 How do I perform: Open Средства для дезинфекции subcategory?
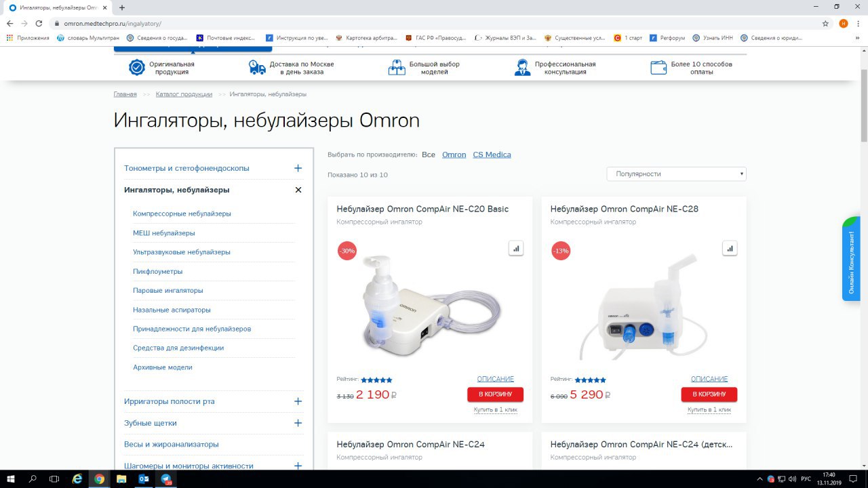click(178, 348)
